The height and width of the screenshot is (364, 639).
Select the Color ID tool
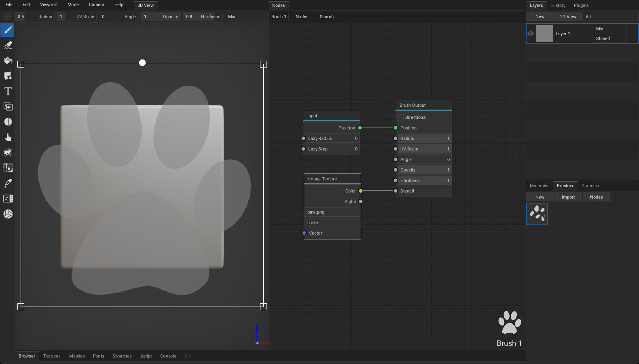point(8,168)
